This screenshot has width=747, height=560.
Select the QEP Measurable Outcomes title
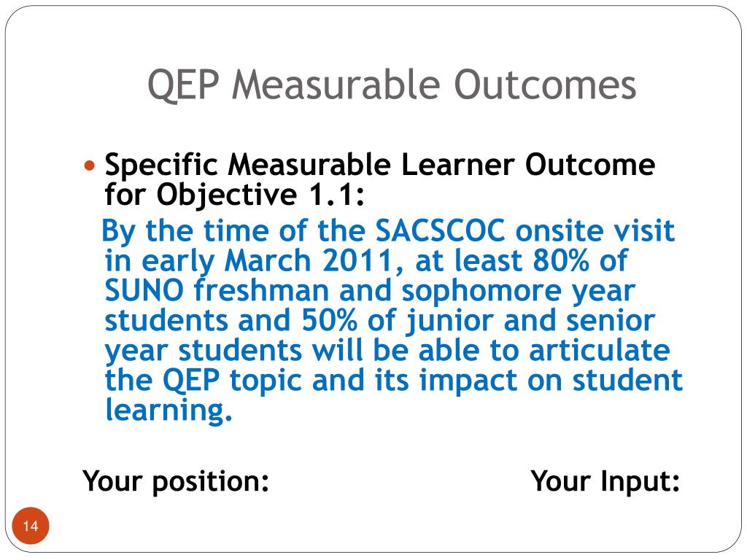pos(392,85)
